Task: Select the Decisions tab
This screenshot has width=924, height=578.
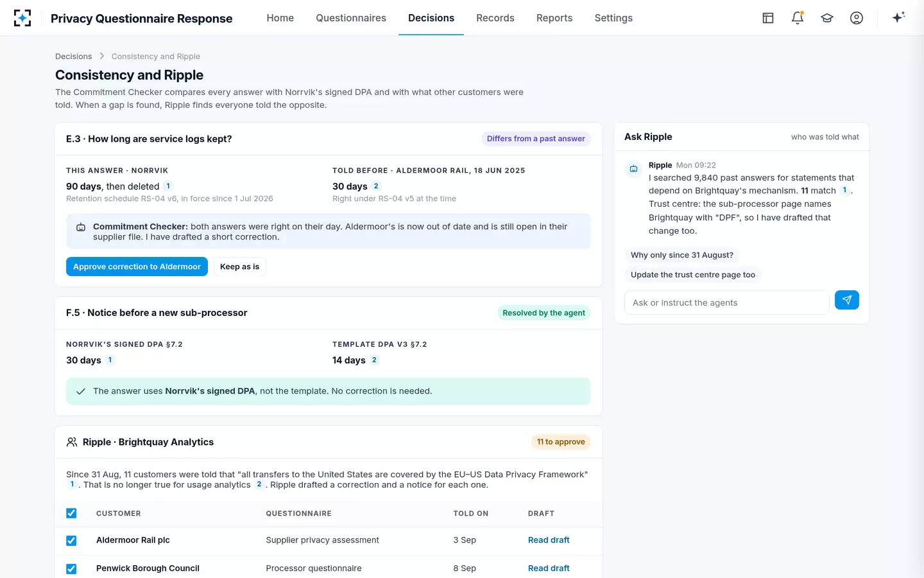Action: [x=431, y=18]
